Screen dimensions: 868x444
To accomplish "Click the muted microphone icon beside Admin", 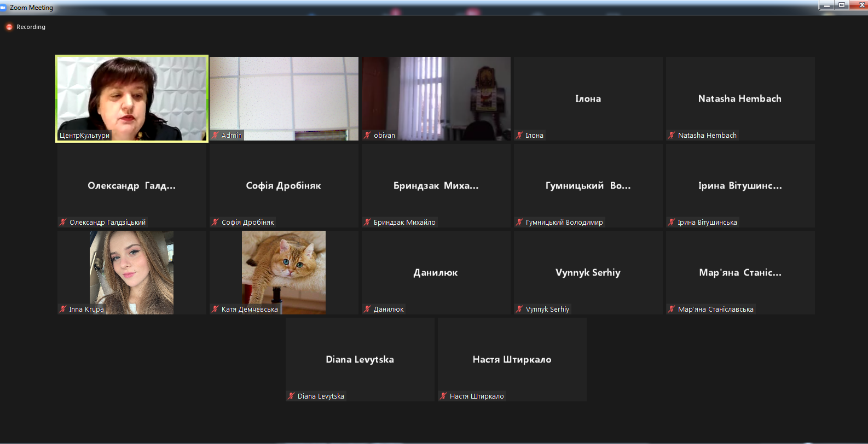I will pyautogui.click(x=216, y=135).
